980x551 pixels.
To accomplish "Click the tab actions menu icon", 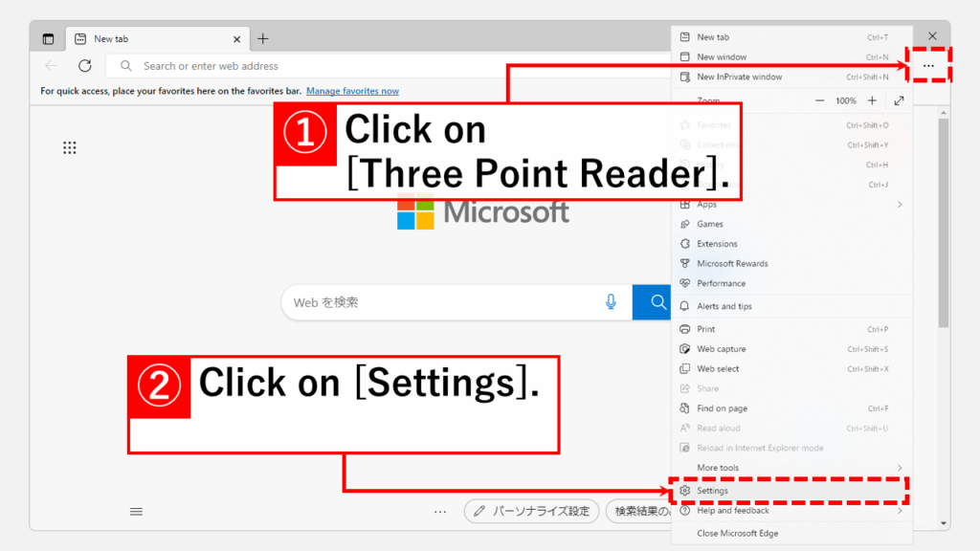I will (48, 38).
